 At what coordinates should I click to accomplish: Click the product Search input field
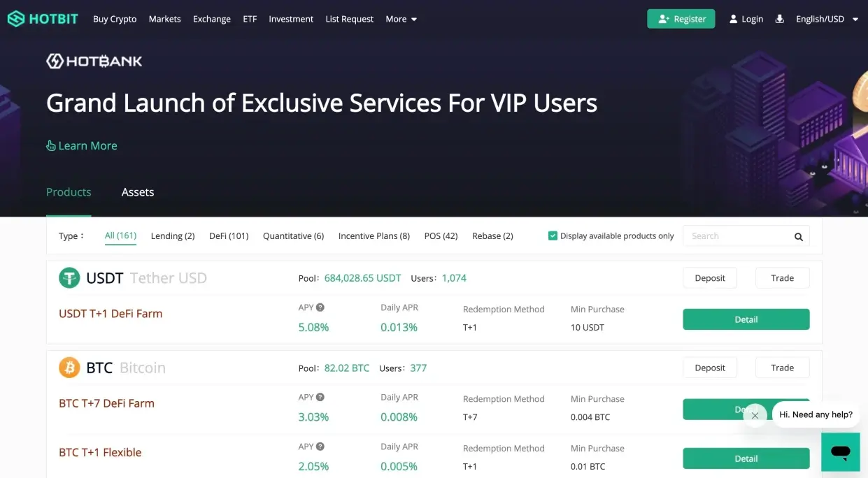pos(738,236)
